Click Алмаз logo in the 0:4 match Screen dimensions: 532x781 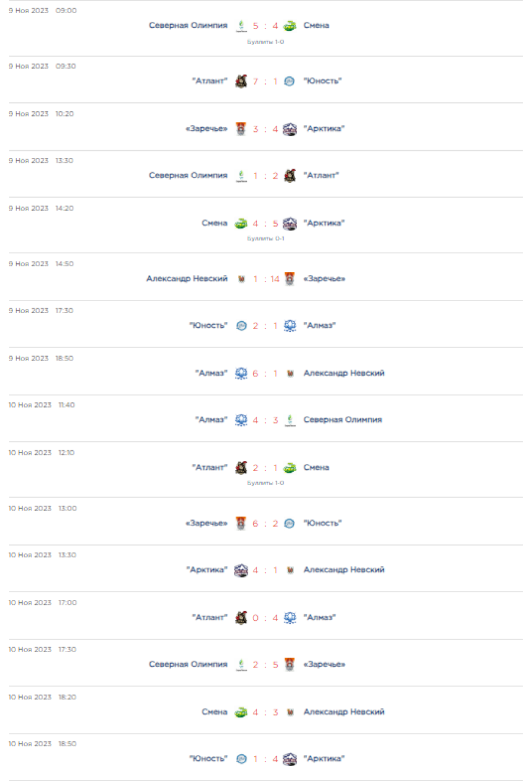[x=290, y=618]
